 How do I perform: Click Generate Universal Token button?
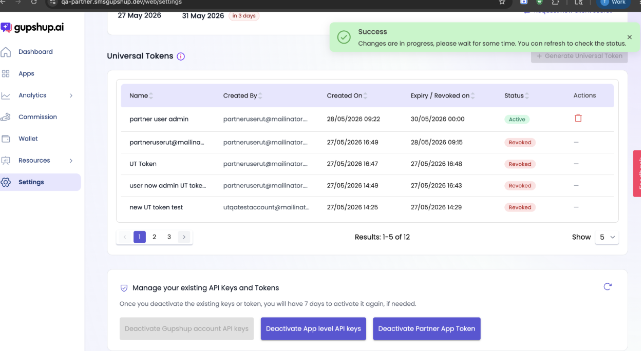579,56
